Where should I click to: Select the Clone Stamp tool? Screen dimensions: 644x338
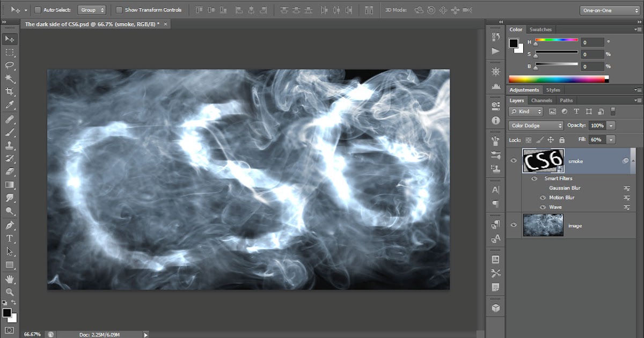(10, 145)
